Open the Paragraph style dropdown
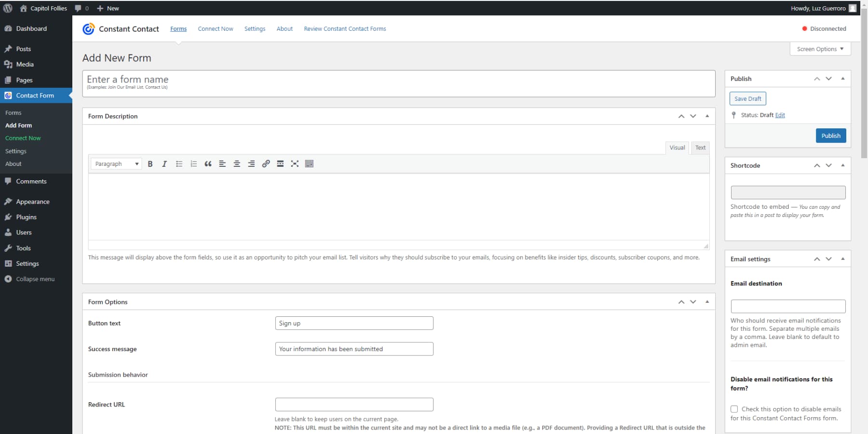The image size is (868, 434). pyautogui.click(x=116, y=163)
